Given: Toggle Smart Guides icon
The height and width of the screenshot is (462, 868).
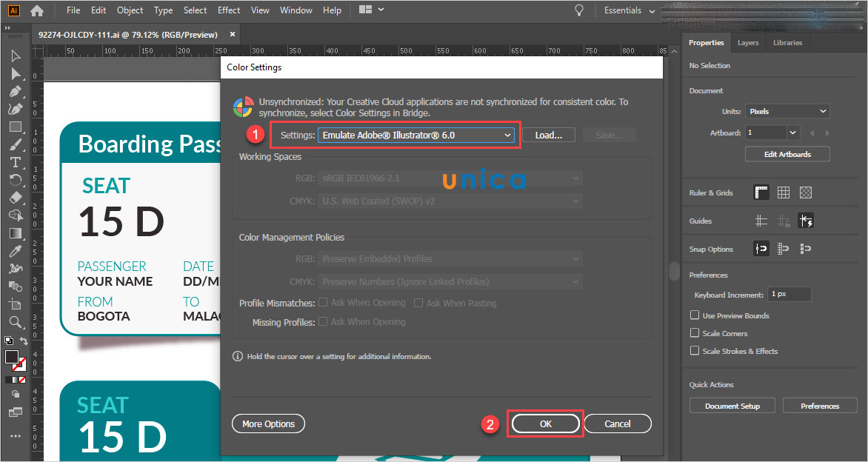Looking at the screenshot, I should (806, 221).
